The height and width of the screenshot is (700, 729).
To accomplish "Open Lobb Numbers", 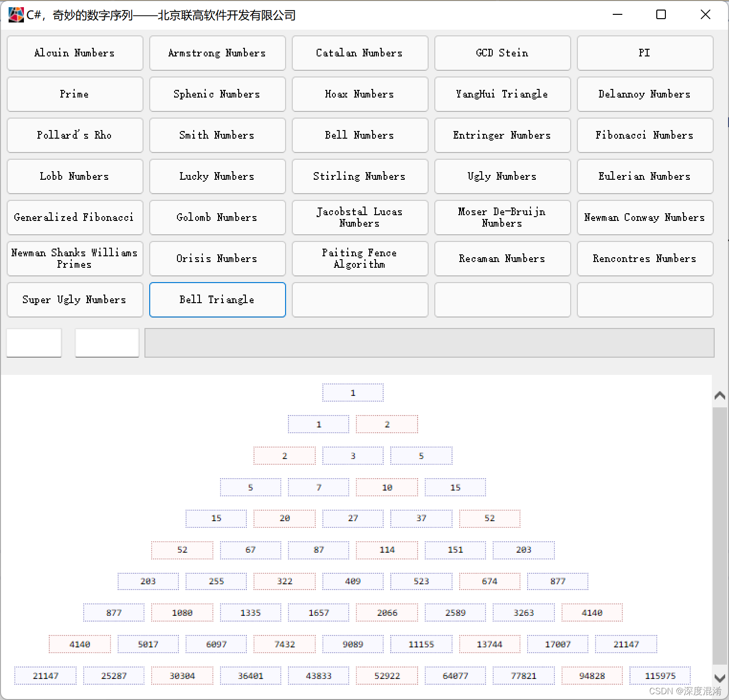I will click(75, 176).
